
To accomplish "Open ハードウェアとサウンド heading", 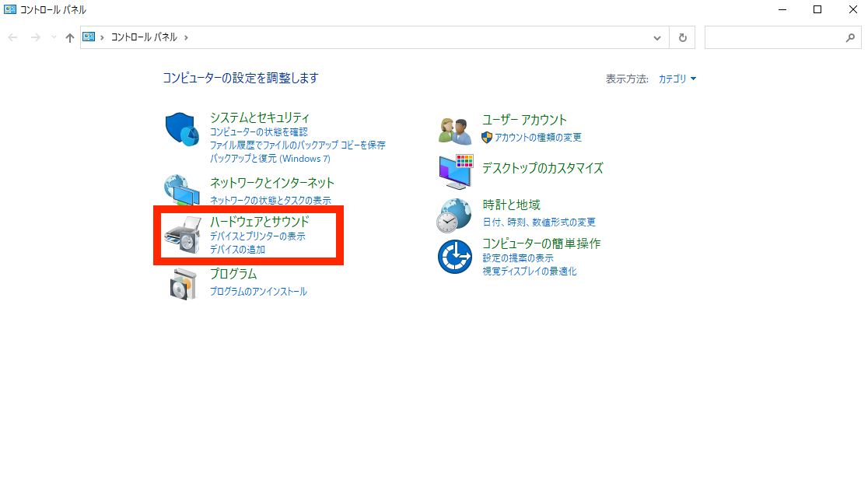I will click(260, 222).
